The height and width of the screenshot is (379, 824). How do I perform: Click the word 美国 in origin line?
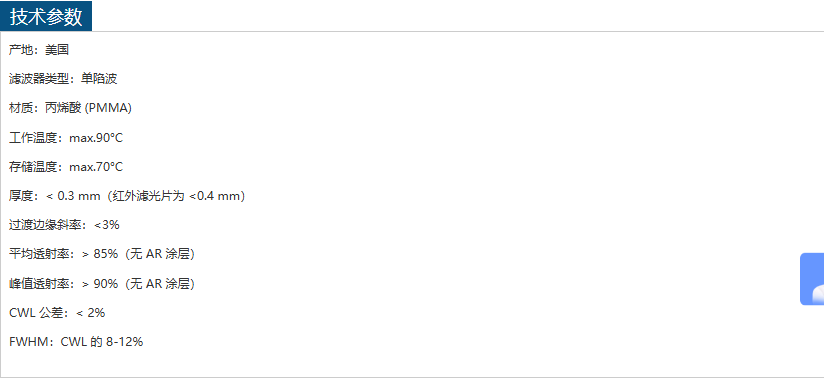[57, 50]
